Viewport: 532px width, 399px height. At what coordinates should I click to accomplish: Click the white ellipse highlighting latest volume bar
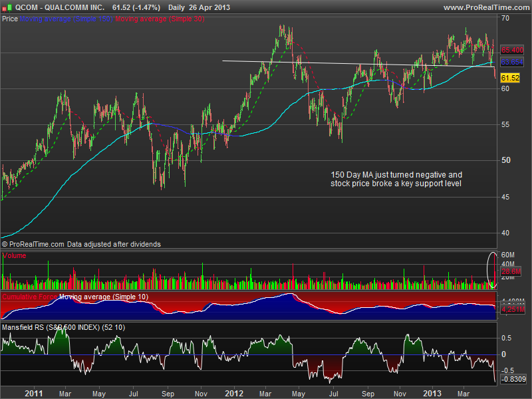492,270
